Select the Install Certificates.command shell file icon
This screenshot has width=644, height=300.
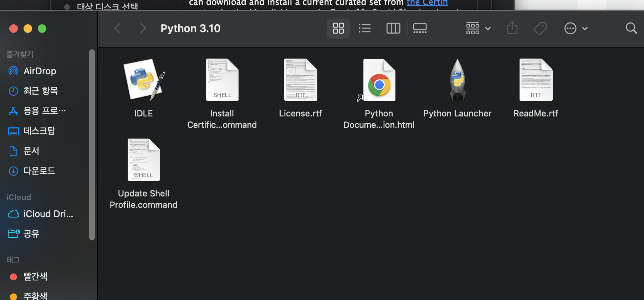click(222, 80)
